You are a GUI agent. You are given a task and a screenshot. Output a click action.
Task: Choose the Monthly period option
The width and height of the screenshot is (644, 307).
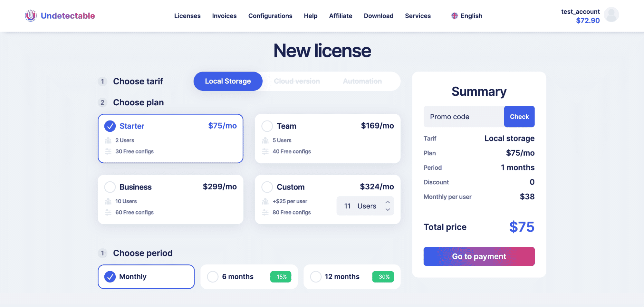(146, 277)
